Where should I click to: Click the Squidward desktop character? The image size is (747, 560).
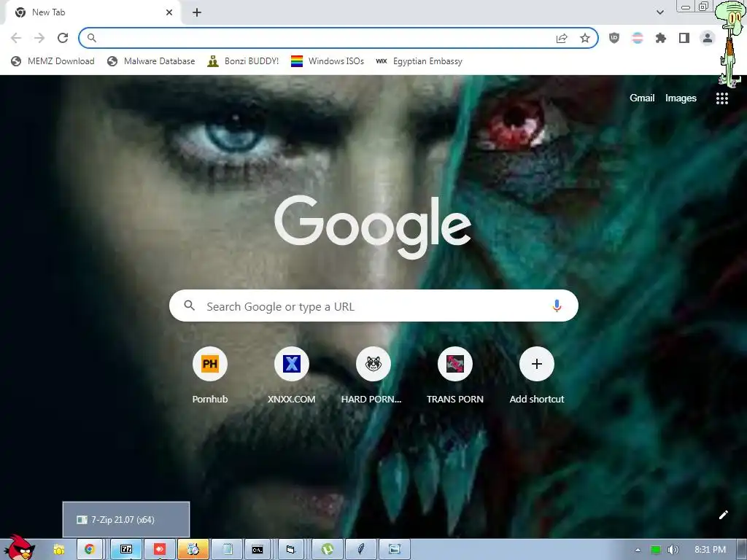[729, 44]
